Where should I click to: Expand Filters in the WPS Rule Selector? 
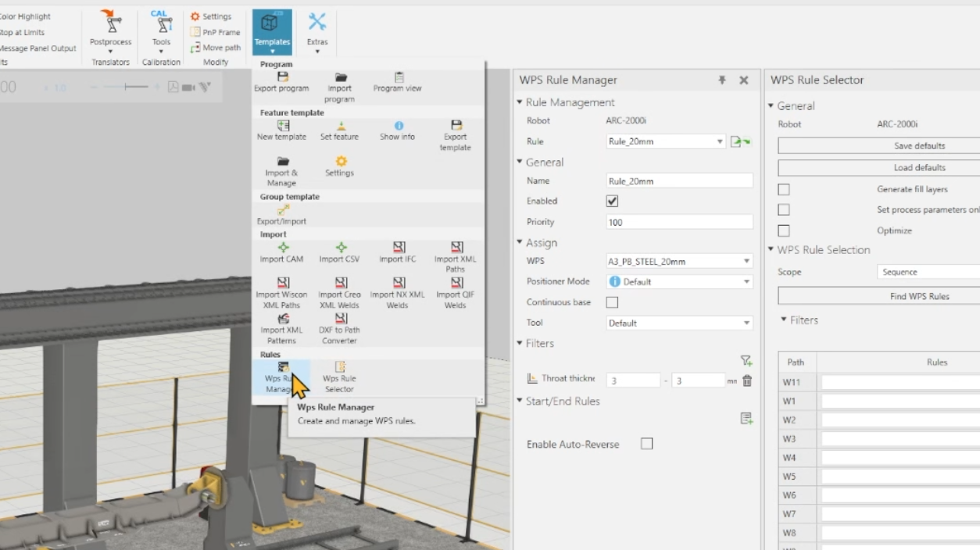[x=784, y=320]
